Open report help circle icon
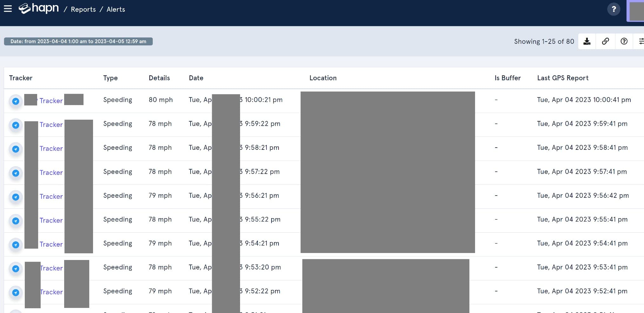 click(x=624, y=41)
